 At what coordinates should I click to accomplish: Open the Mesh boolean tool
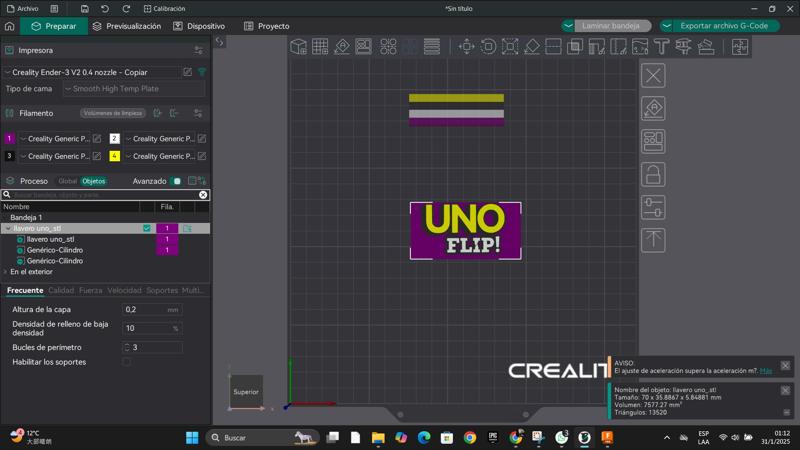point(575,46)
